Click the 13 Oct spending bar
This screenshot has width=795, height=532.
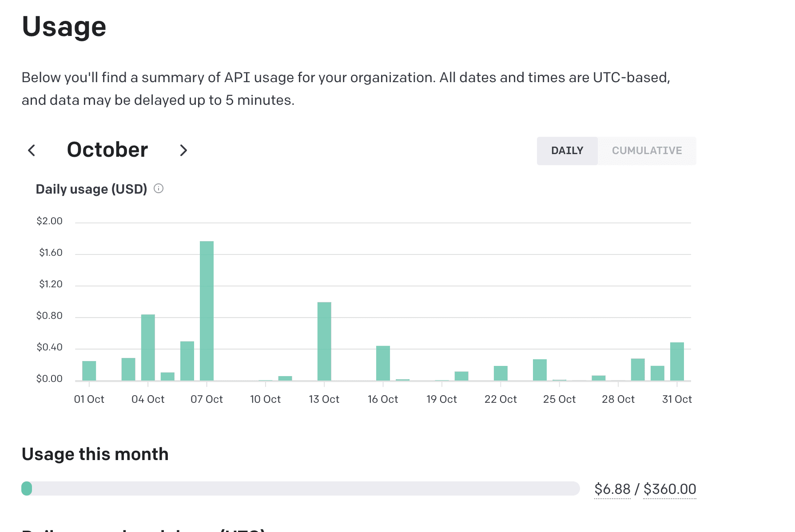(x=324, y=342)
